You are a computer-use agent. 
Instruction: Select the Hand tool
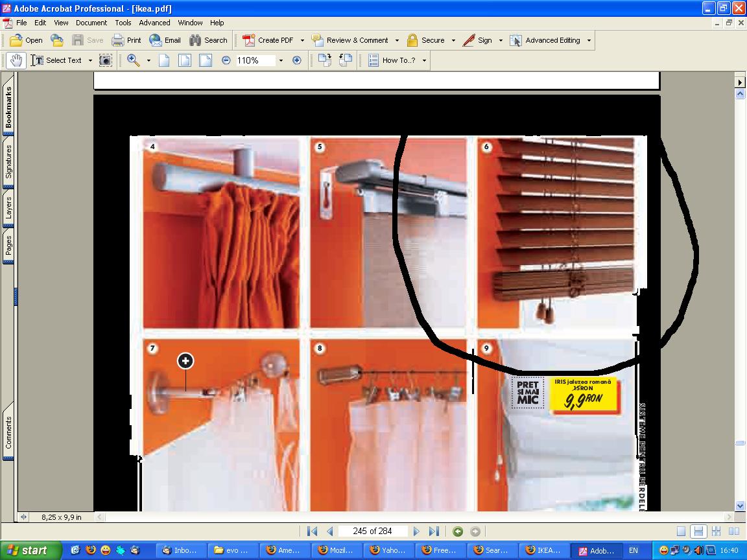16,60
